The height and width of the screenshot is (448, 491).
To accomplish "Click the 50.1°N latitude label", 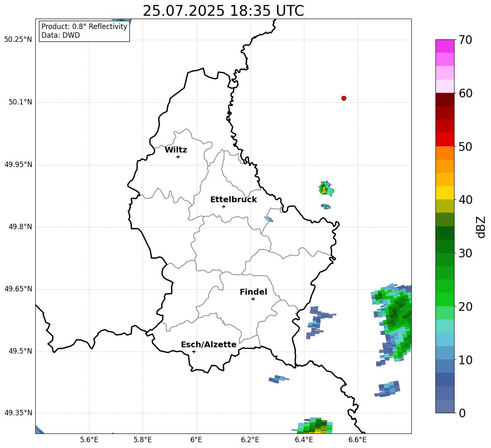I will tap(20, 102).
